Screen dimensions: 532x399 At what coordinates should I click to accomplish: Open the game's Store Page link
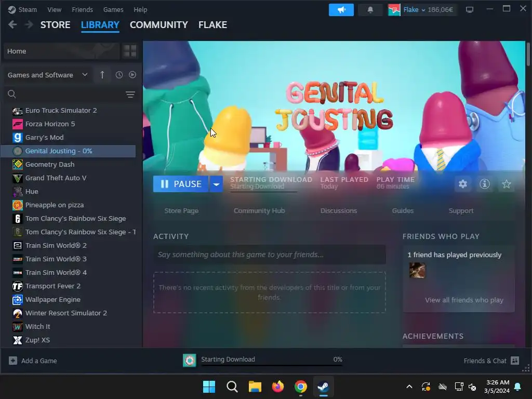tap(181, 211)
